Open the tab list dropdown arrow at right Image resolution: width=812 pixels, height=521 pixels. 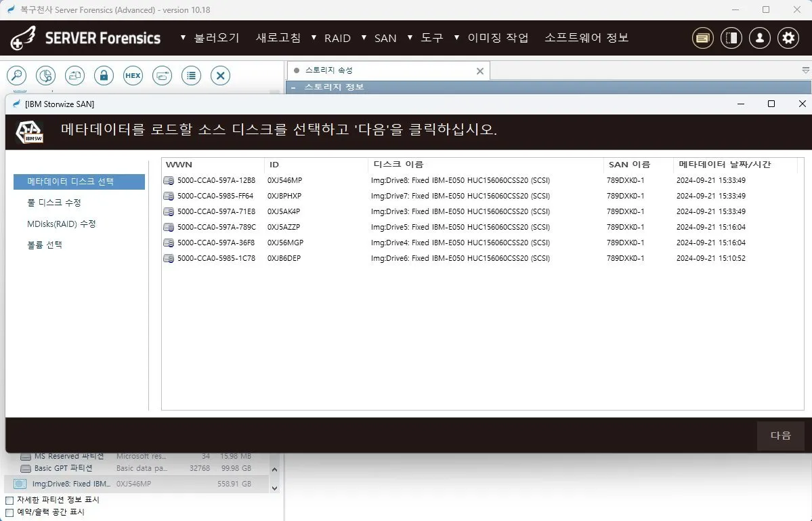click(x=805, y=70)
